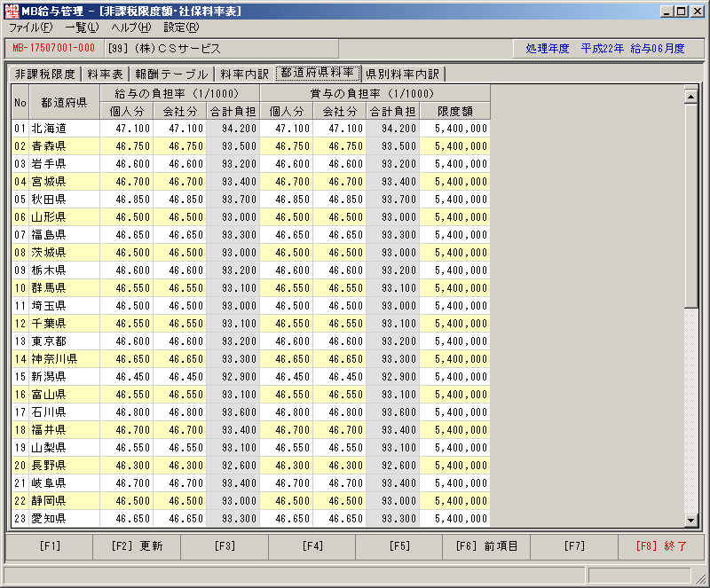Click the 賞与の負担率 (1/1000) header
This screenshot has height=588, width=710.
tap(375, 94)
